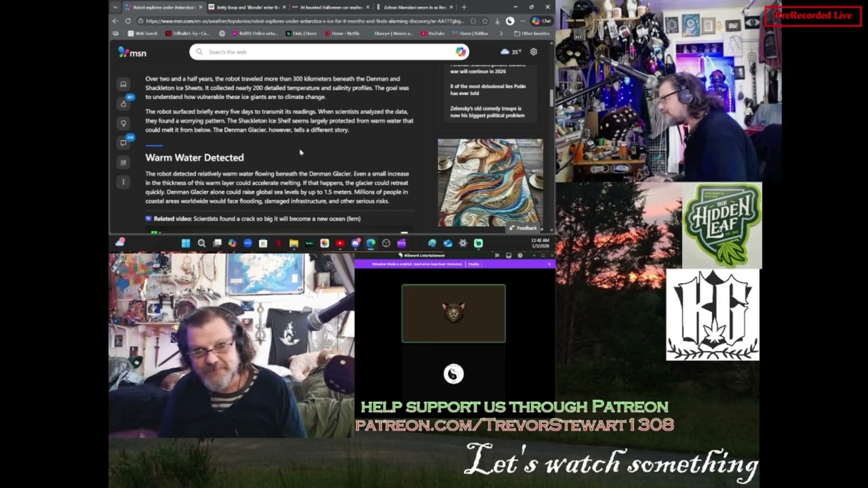Open the tab search dropdown arrow
The width and height of the screenshot is (868, 488).
point(115,7)
